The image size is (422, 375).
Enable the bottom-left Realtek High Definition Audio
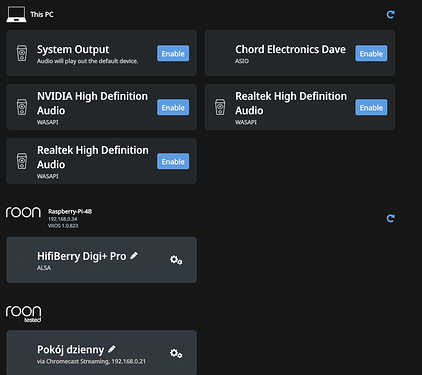coord(173,161)
